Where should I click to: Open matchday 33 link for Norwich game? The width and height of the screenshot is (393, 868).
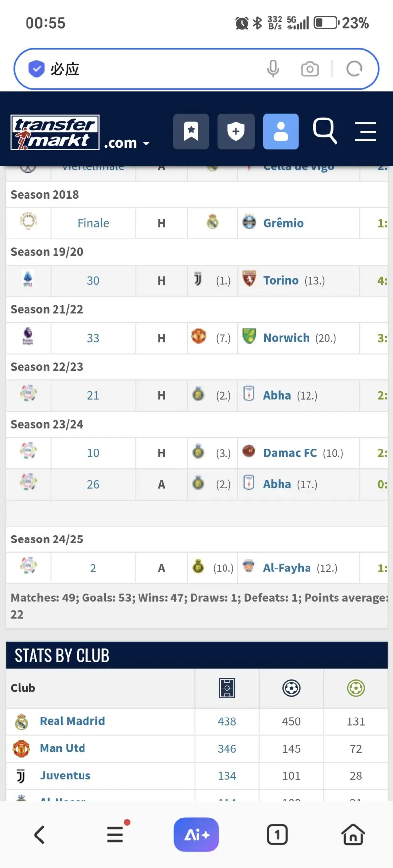[93, 338]
